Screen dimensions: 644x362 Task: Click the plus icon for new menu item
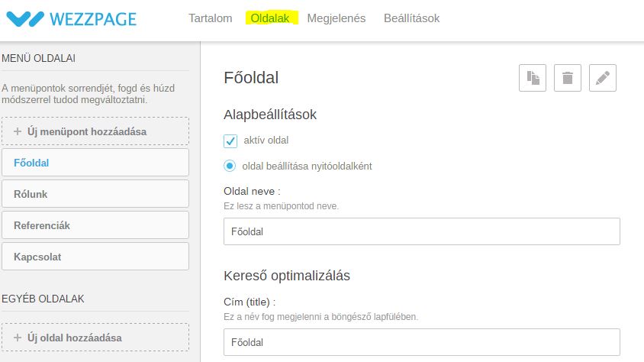[18, 131]
